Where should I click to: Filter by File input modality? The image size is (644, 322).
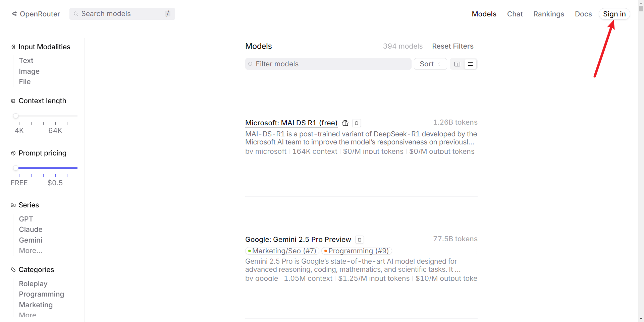(25, 82)
